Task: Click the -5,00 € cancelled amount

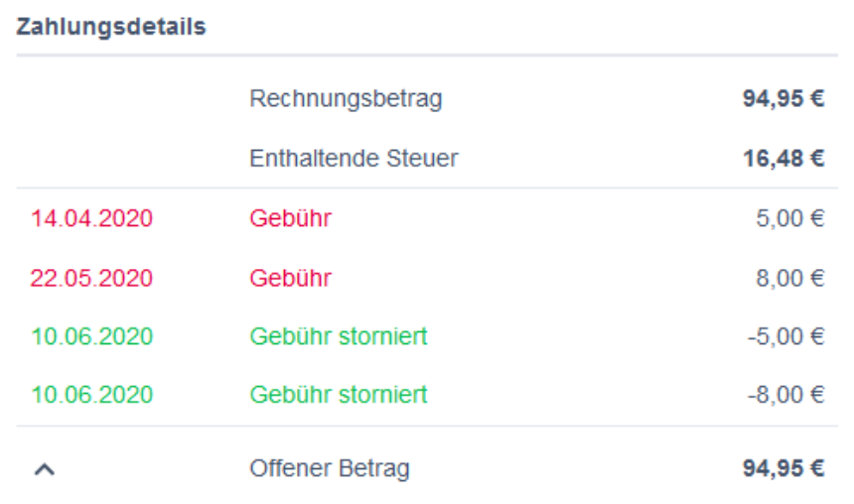Action: click(x=786, y=337)
